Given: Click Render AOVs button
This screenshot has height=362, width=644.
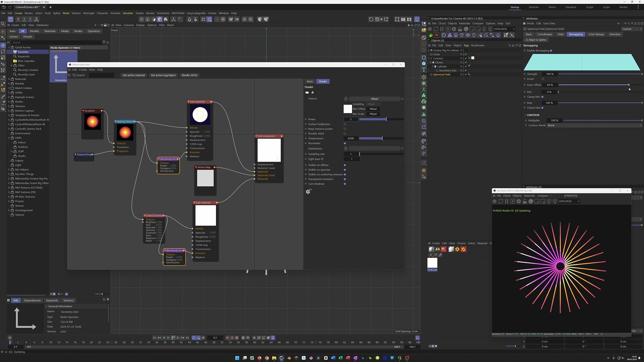Looking at the screenshot, I should pyautogui.click(x=189, y=75).
